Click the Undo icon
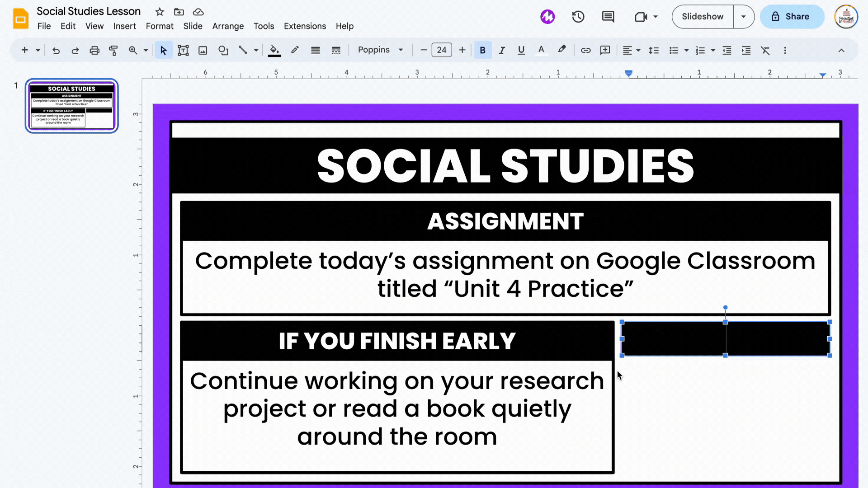 (56, 50)
